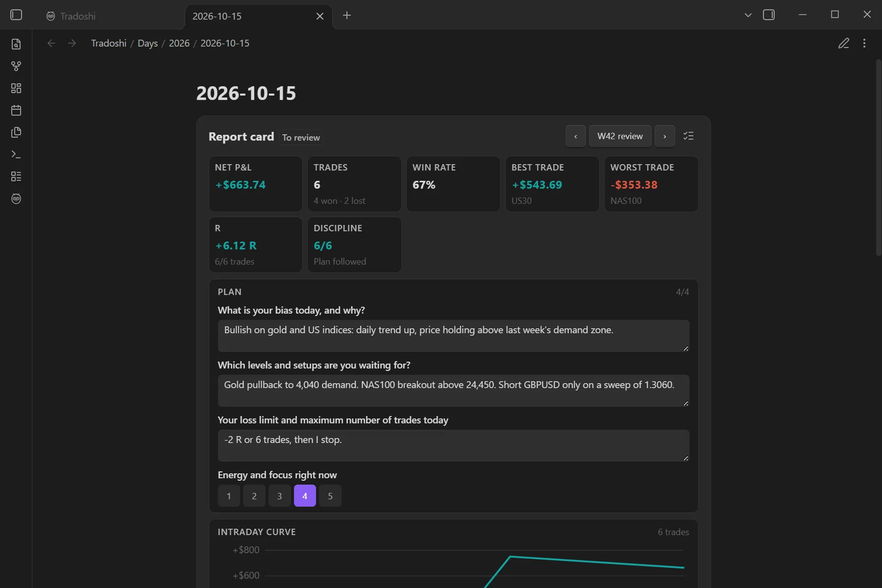The height and width of the screenshot is (588, 882).
Task: Edit the loss limit text field
Action: (454, 445)
